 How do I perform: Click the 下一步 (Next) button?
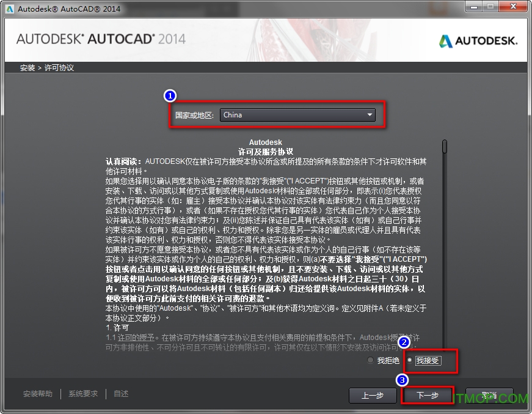tap(428, 395)
